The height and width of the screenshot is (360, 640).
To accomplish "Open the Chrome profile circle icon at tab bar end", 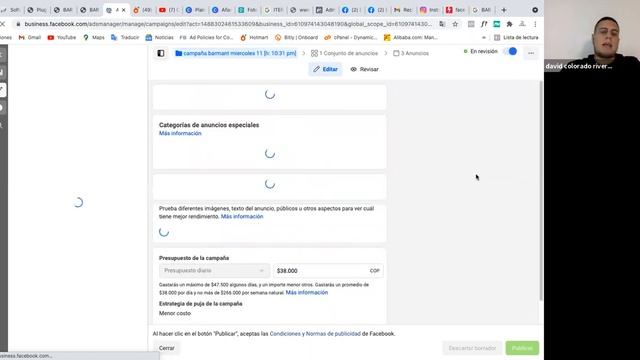I will [535, 10].
